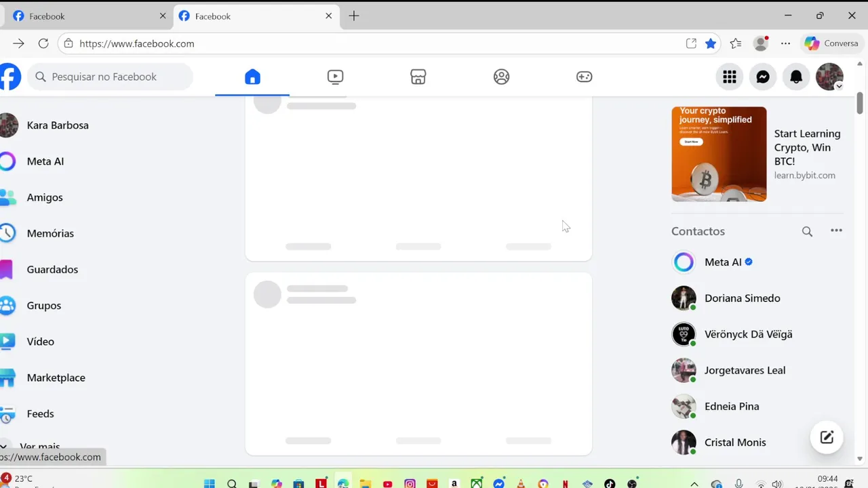Open the nine-dot Menu grid button

coord(730,77)
